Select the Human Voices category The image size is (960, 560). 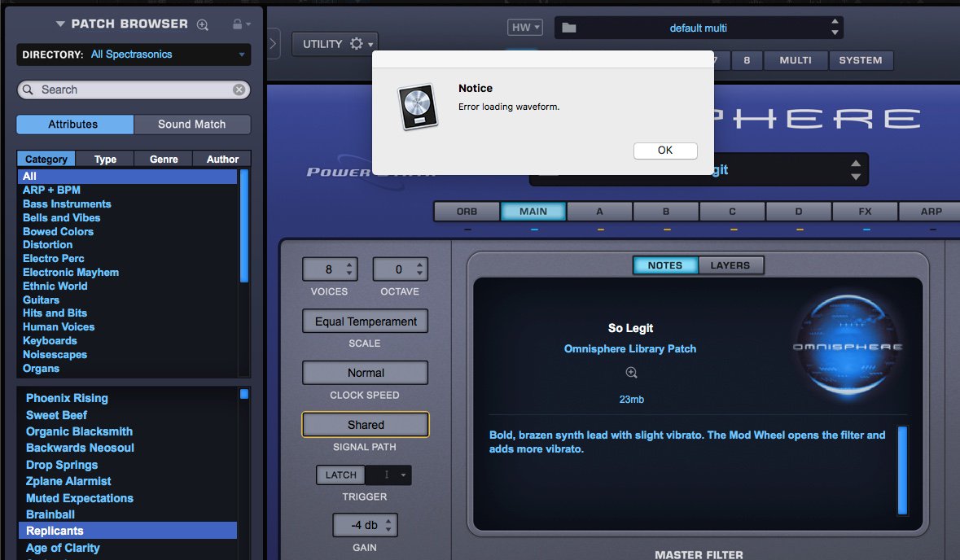(58, 327)
